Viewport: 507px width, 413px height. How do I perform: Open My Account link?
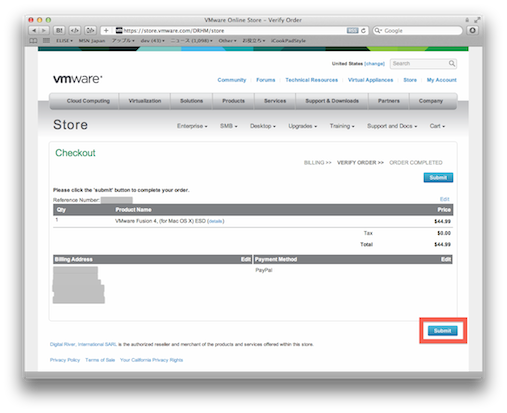pyautogui.click(x=442, y=80)
